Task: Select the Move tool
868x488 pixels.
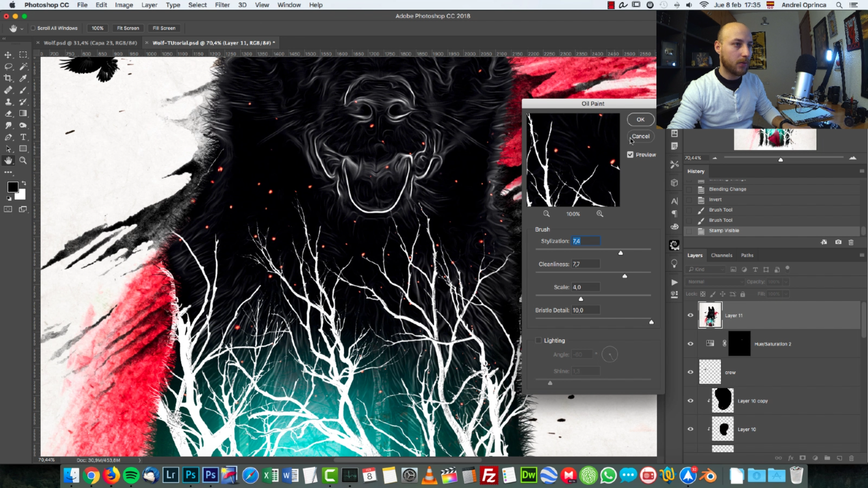Action: click(8, 55)
